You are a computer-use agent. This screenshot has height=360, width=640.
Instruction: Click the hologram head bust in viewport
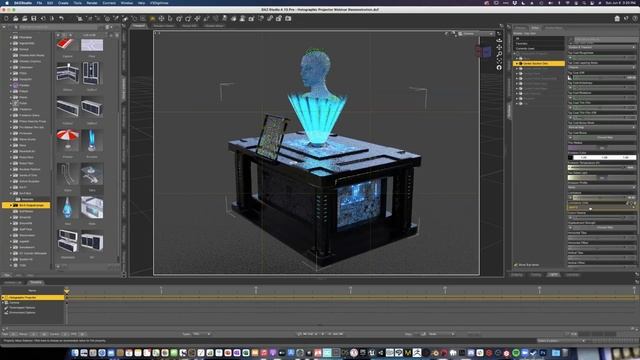(315, 73)
